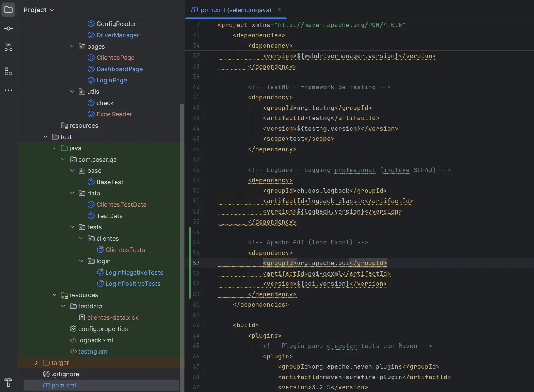
Task: Open the Commit tool window
Action: tap(8, 28)
